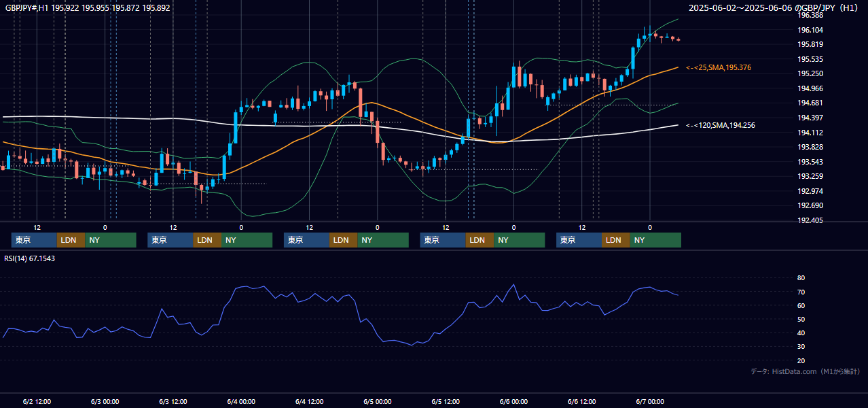Click price axis value 193.259

810,176
